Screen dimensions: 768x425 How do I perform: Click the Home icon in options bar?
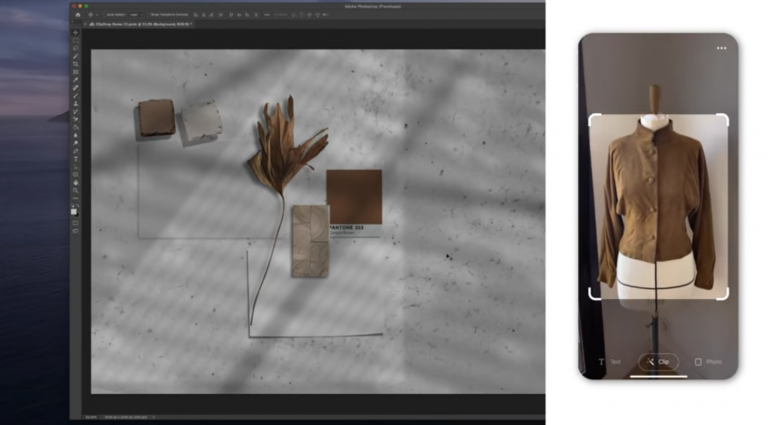pos(77,15)
